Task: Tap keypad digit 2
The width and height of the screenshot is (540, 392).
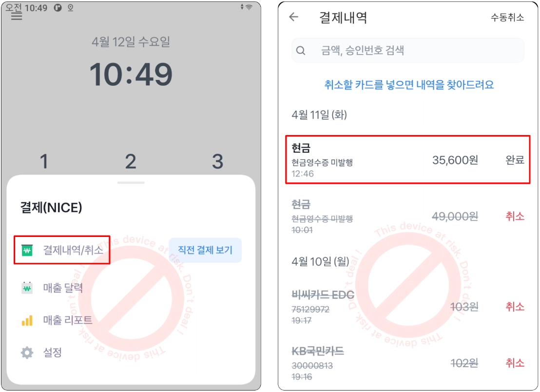Action: [131, 161]
